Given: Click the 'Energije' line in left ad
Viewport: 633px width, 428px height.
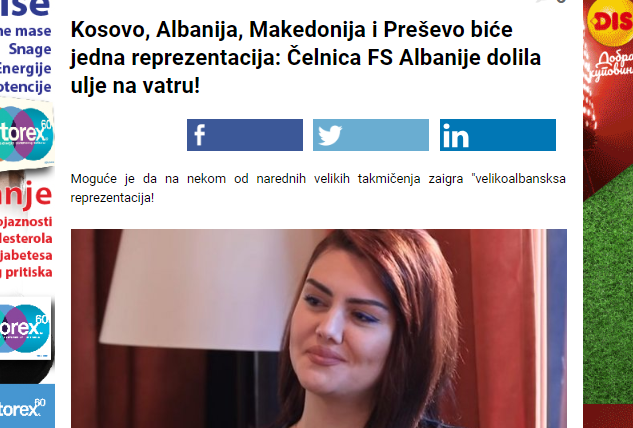Looking at the screenshot, I should 26,68.
